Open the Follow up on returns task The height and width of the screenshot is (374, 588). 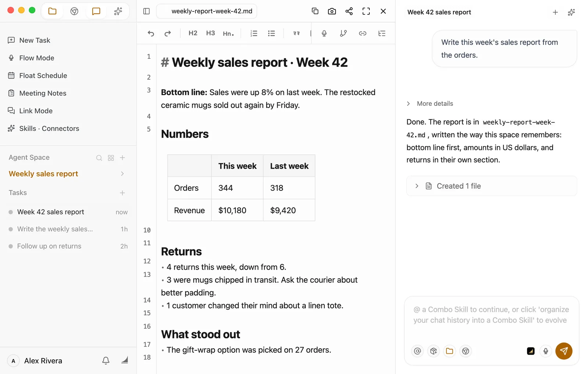(68, 246)
